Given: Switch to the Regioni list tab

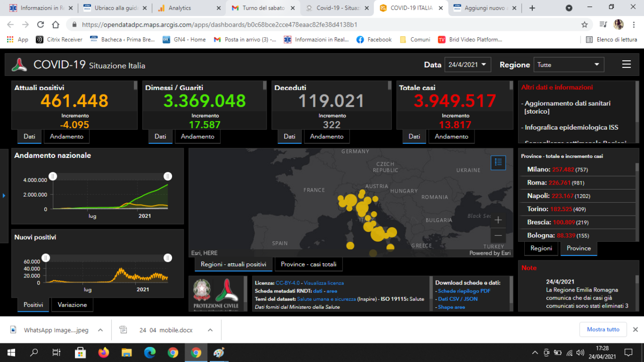Looking at the screenshot, I should point(541,248).
